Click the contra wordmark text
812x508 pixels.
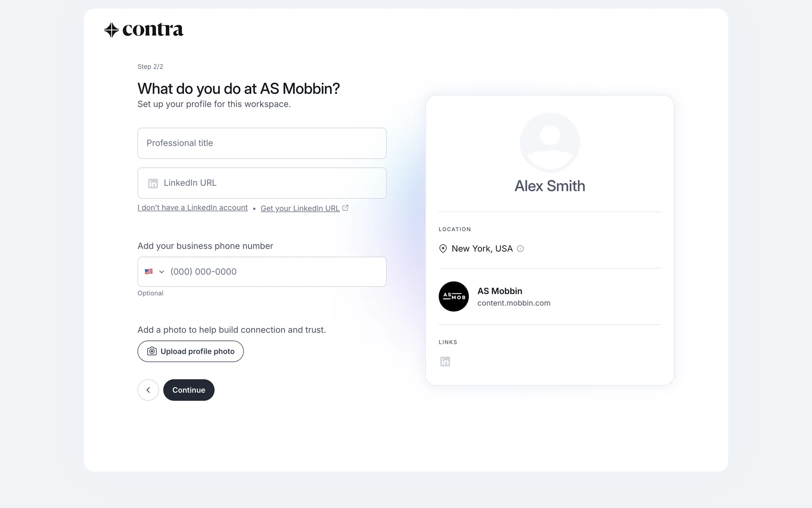(153, 30)
